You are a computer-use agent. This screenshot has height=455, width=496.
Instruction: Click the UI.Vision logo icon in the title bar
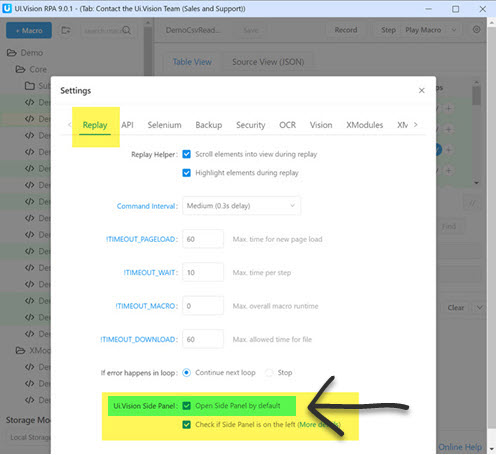[7, 9]
